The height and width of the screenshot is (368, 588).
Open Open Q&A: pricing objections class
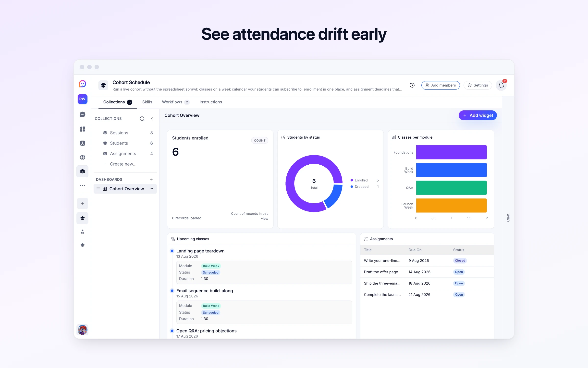206,331
